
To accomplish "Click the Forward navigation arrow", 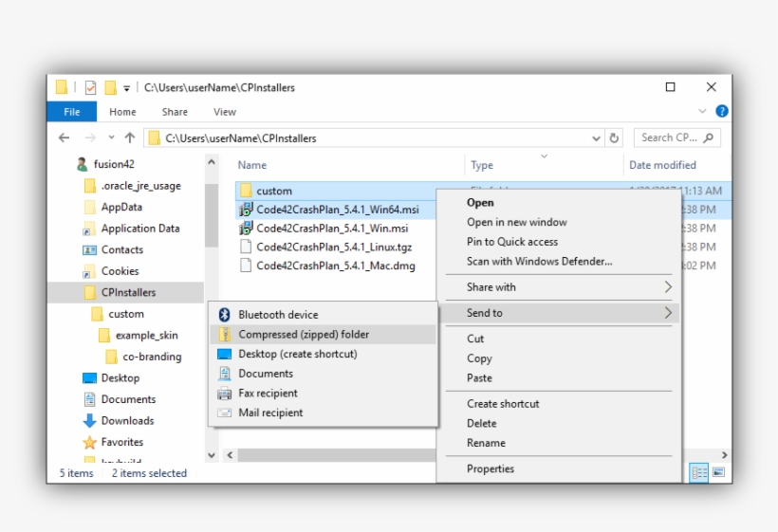I will click(90, 138).
